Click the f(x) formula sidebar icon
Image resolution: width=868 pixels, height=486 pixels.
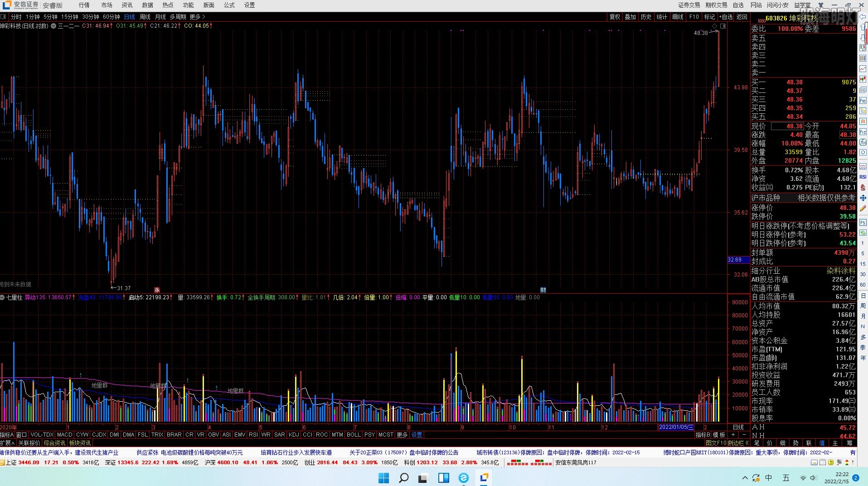coord(863,142)
